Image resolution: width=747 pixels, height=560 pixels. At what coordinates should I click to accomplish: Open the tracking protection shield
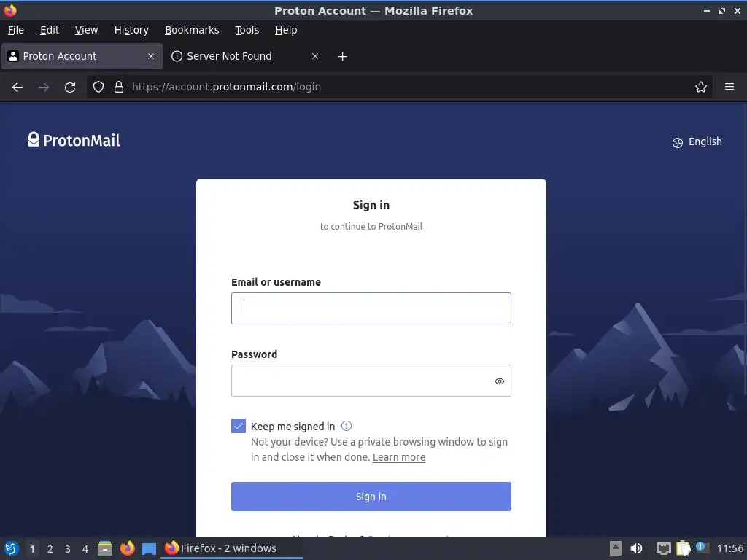point(98,87)
